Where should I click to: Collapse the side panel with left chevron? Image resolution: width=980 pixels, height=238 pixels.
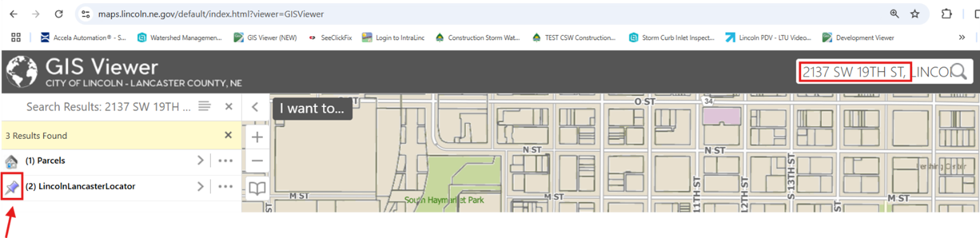point(255,107)
